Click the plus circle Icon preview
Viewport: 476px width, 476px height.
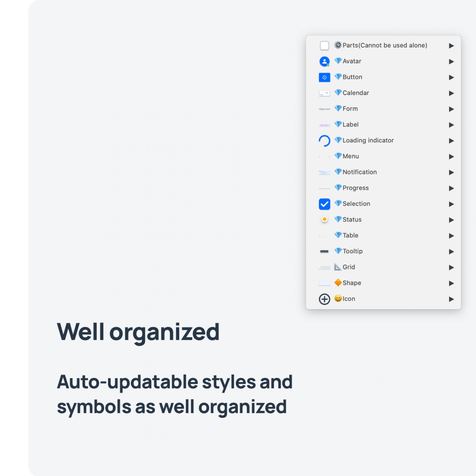pyautogui.click(x=324, y=299)
